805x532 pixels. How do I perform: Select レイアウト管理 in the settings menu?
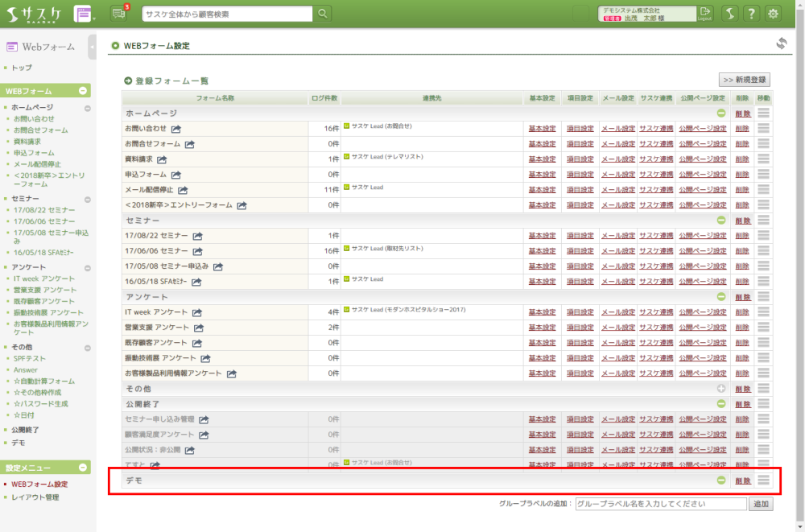(35, 497)
